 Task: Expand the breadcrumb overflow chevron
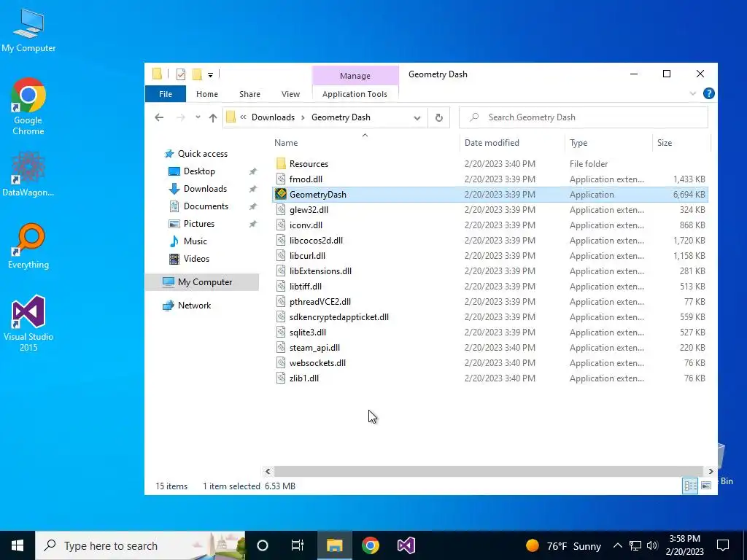(x=243, y=117)
